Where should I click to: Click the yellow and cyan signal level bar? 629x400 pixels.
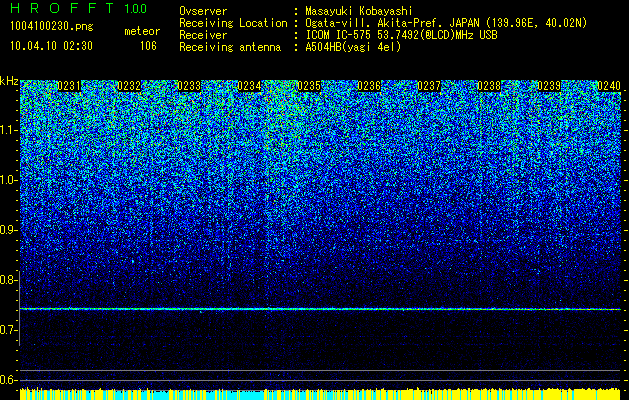(x=320, y=394)
